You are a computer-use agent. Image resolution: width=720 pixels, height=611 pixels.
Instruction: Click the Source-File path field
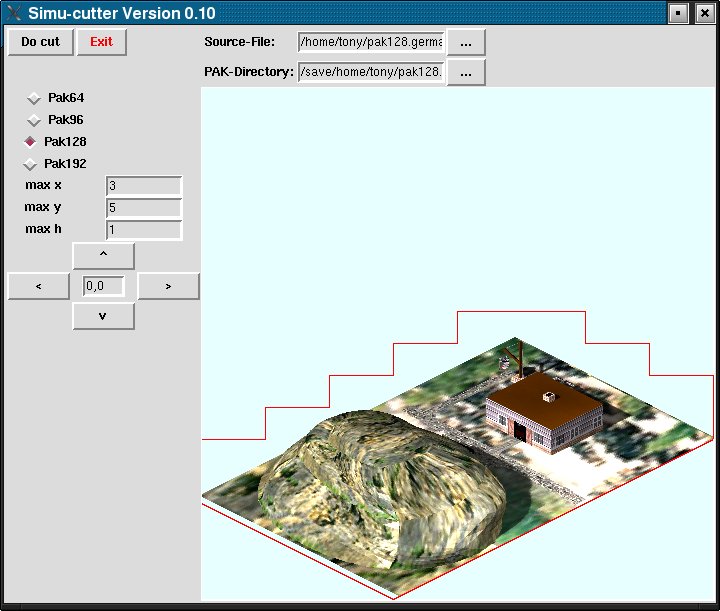[x=371, y=42]
